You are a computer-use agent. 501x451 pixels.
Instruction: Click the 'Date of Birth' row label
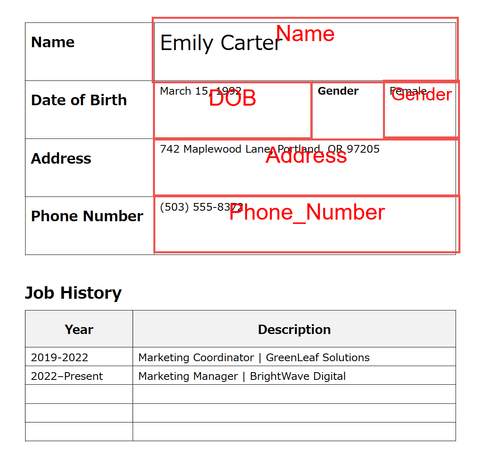79,100
